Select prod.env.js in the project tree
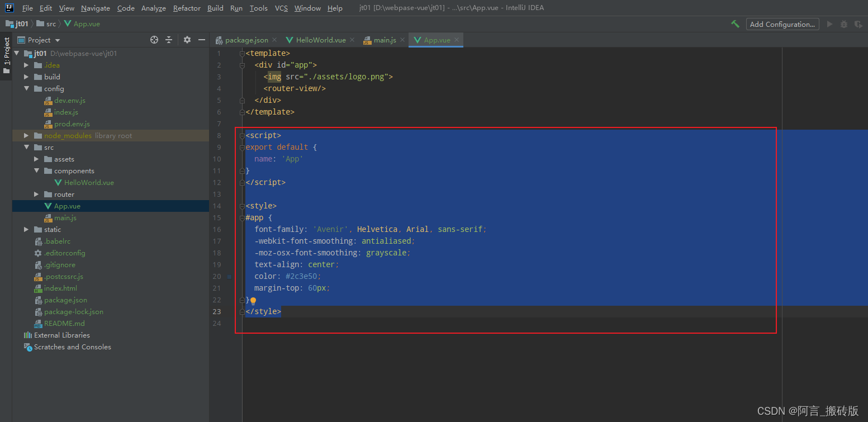 (72, 124)
